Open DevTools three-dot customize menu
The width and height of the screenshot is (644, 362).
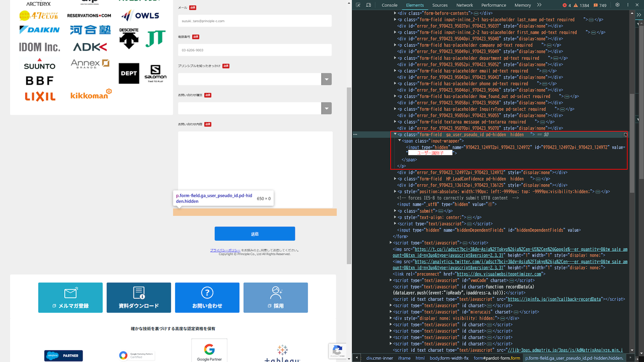click(x=628, y=5)
